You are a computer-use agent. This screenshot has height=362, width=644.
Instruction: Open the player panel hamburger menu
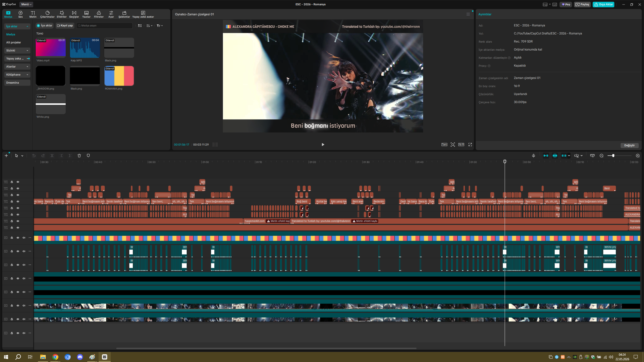click(468, 14)
